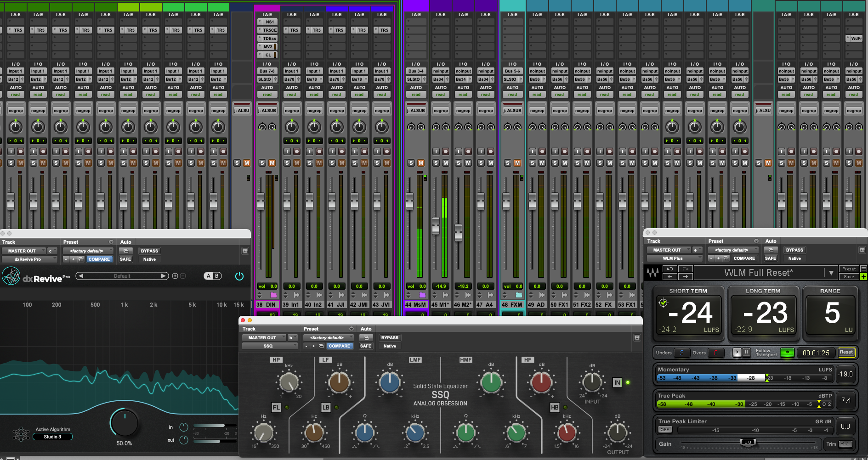Open Bus 3-4 input selector on track 44 MsM
Screen dimensions: 868x460
(416, 71)
